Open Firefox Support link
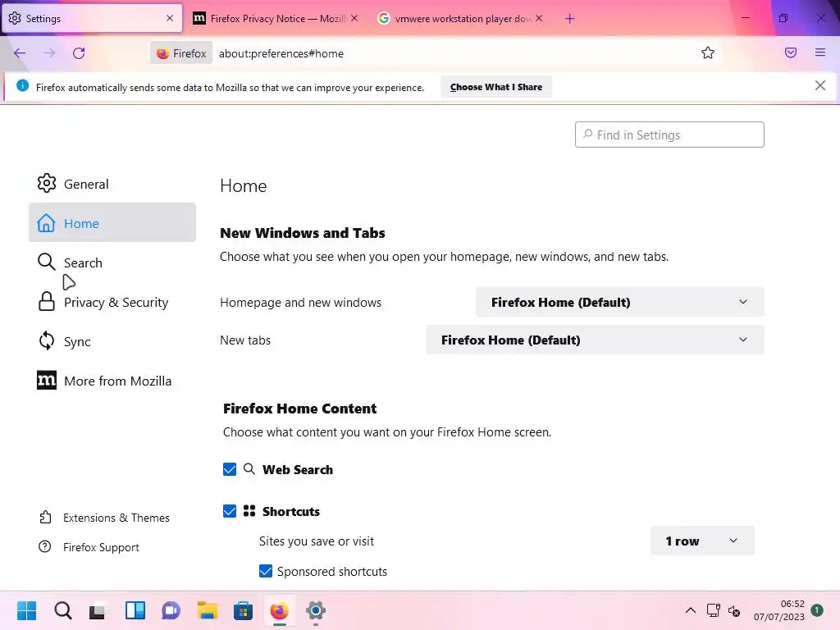This screenshot has width=840, height=630. pos(89,547)
